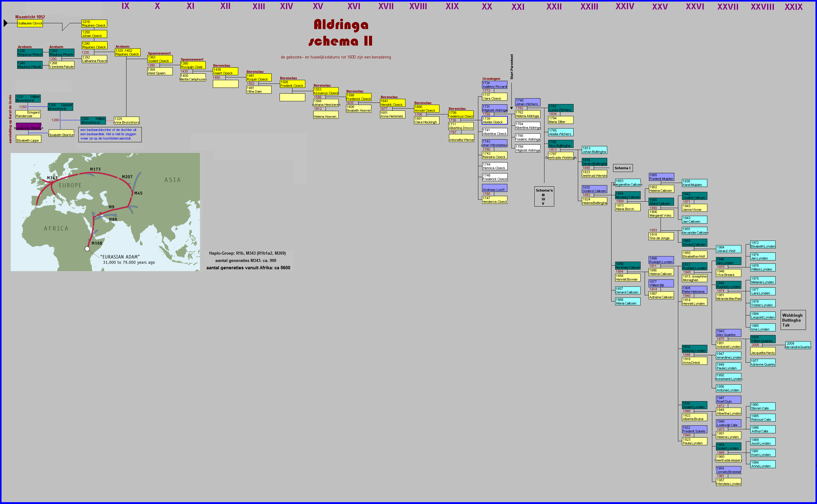Select the 1325 Anna Bronckhorst box
The height and width of the screenshot is (504, 817).
click(x=126, y=120)
